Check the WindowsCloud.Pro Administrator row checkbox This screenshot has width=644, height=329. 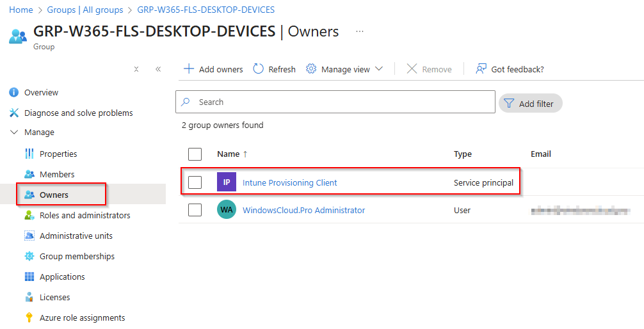coord(195,209)
